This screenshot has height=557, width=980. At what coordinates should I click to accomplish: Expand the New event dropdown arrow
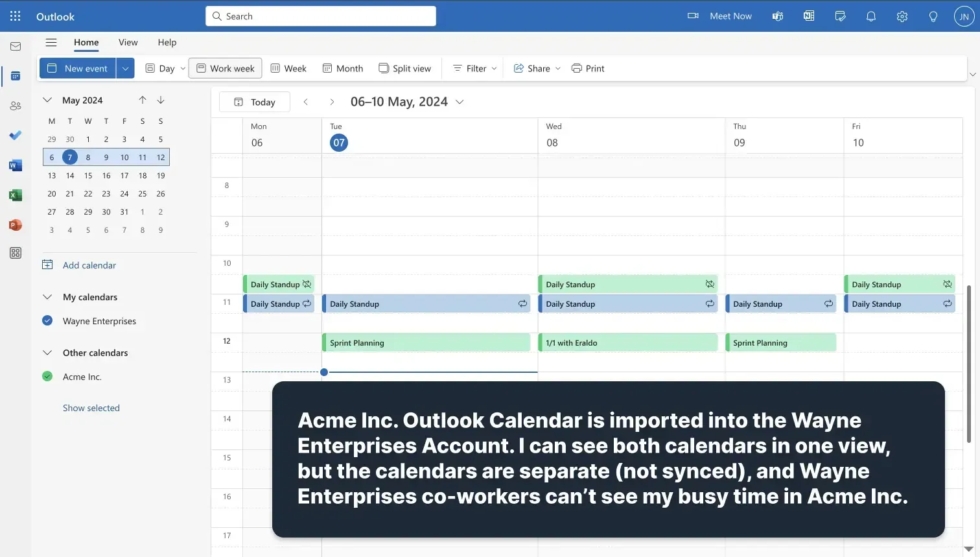pos(125,67)
